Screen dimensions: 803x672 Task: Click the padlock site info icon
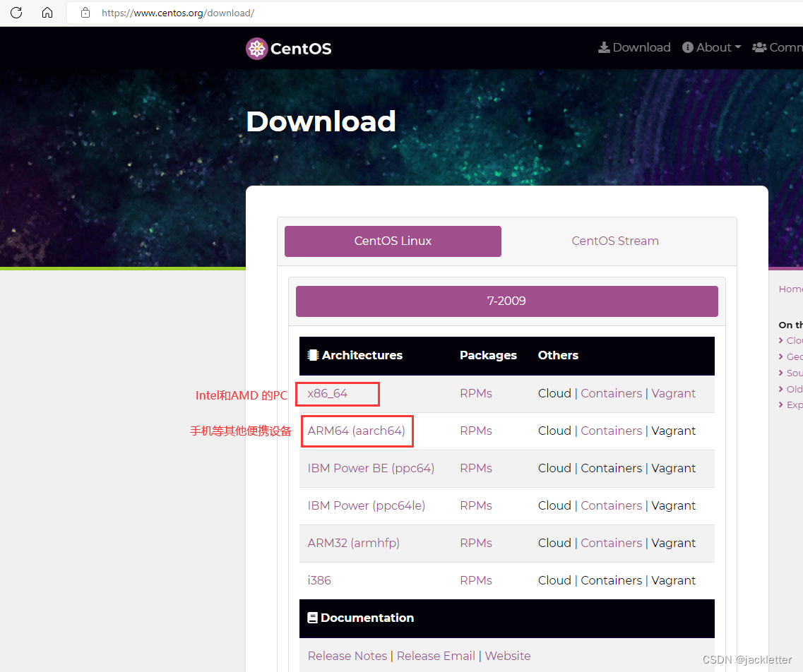[85, 13]
